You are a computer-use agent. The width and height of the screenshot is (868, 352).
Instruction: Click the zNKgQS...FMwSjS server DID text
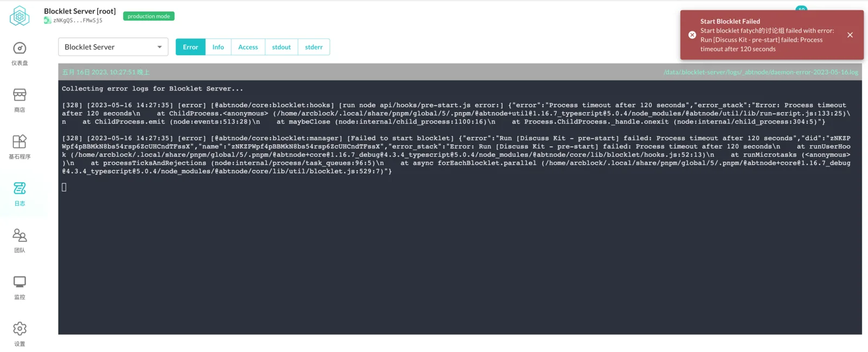(x=78, y=21)
